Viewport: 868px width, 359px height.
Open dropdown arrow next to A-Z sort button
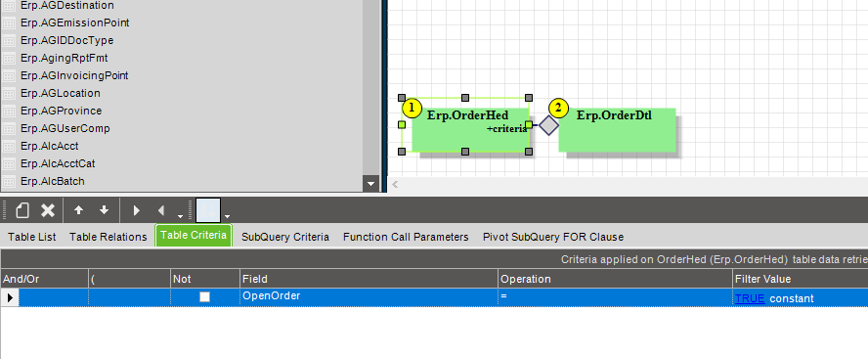pyautogui.click(x=227, y=216)
